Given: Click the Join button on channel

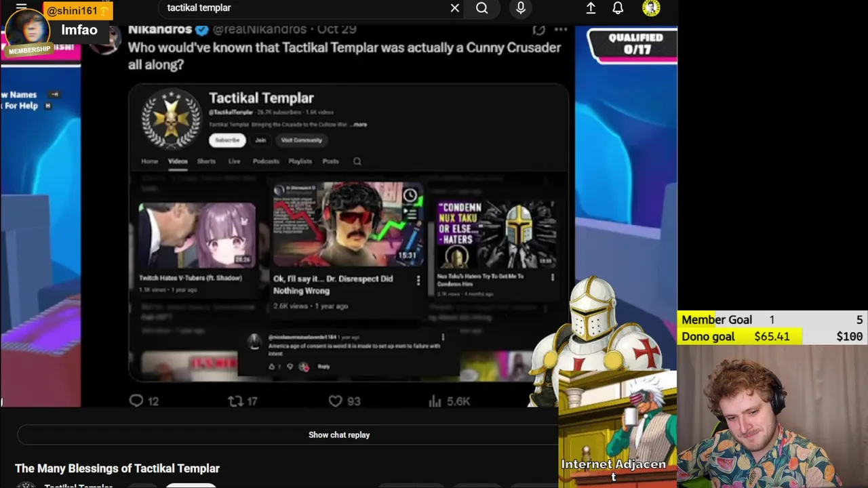Looking at the screenshot, I should point(260,140).
